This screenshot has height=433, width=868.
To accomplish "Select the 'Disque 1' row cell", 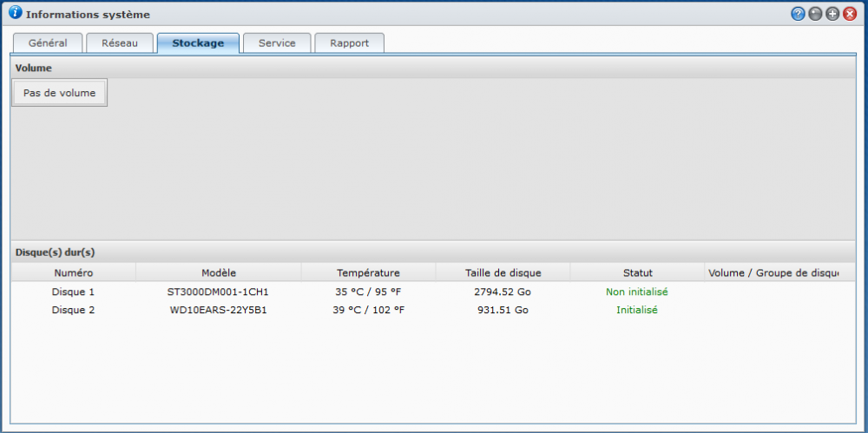I will pyautogui.click(x=73, y=292).
